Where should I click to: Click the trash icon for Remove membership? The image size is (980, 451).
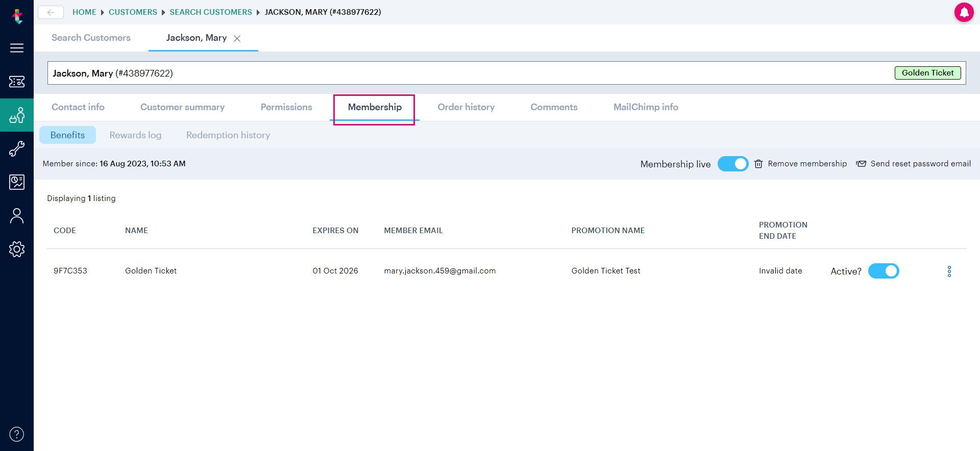pos(758,164)
